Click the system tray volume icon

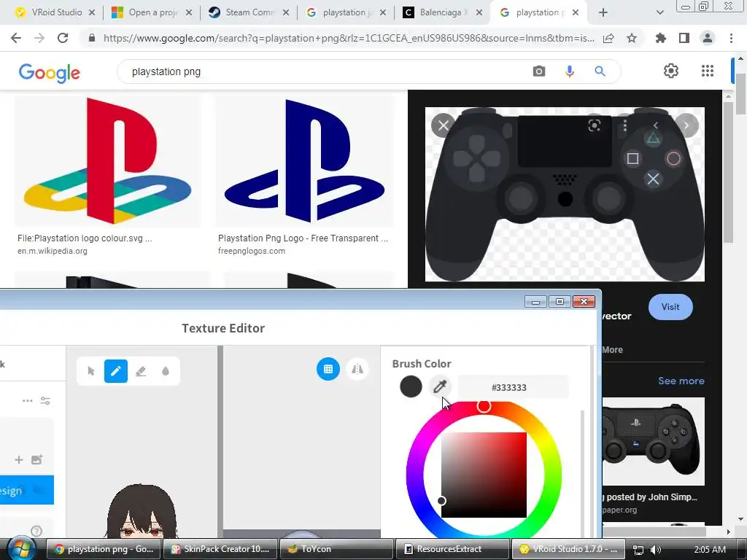[656, 550]
